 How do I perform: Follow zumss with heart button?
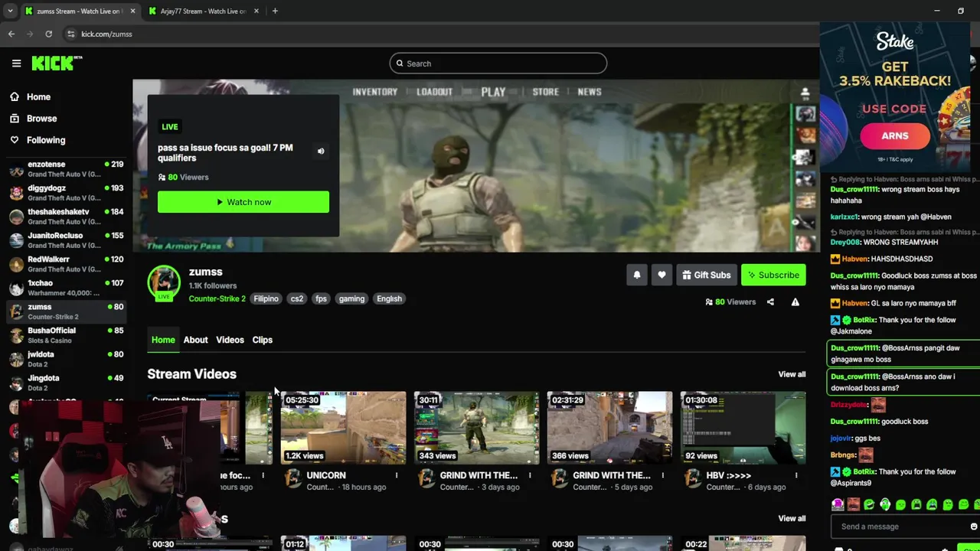click(661, 275)
